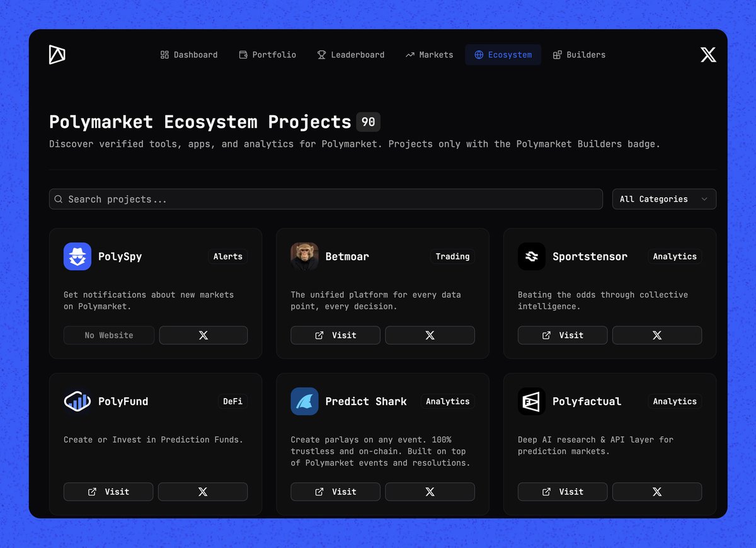
Task: Click the PolyFund project logo
Action: (77, 401)
